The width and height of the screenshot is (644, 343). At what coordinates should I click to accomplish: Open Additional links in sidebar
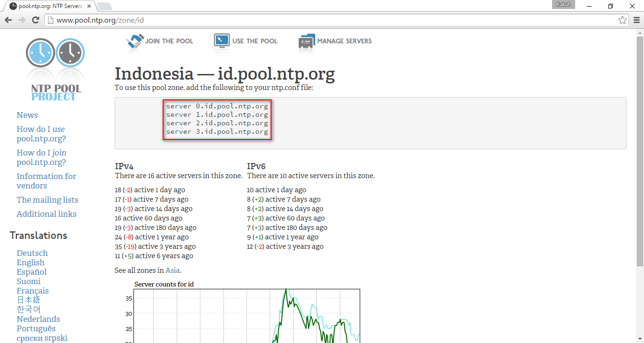point(46,214)
